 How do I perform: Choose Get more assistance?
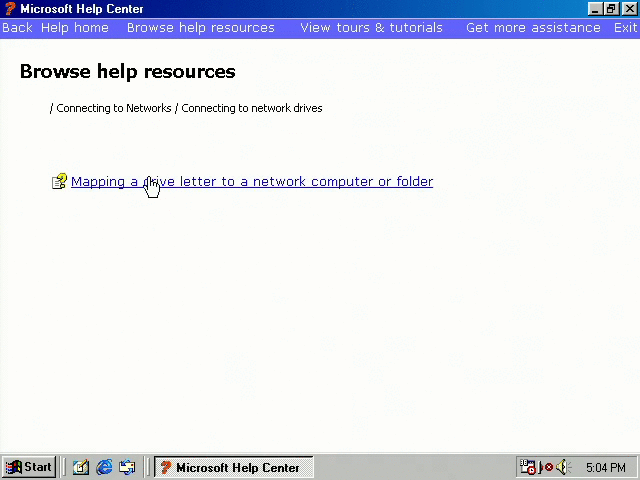533,28
